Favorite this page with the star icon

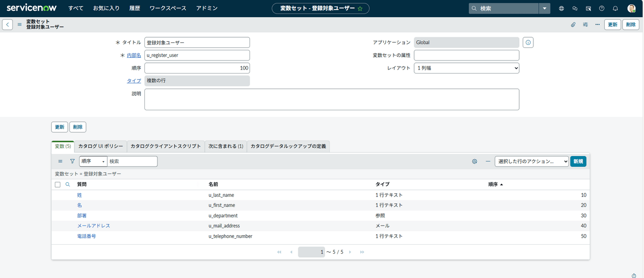click(x=360, y=9)
